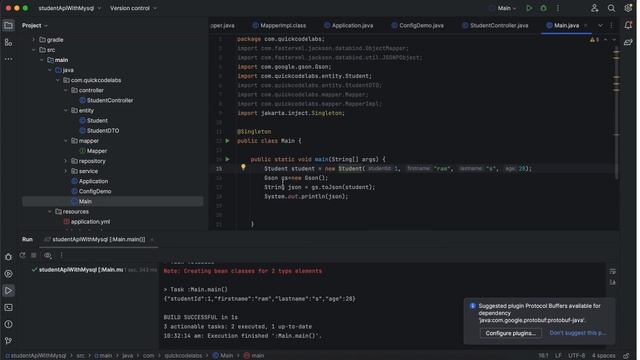Open the Terminal tool window icon
The height and width of the screenshot is (360, 640).
(8, 308)
